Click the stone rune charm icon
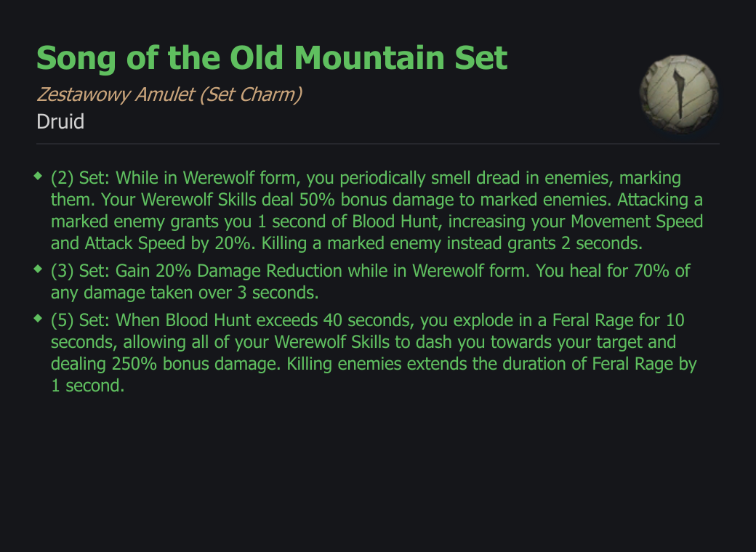This screenshot has height=552, width=756. pos(679,94)
